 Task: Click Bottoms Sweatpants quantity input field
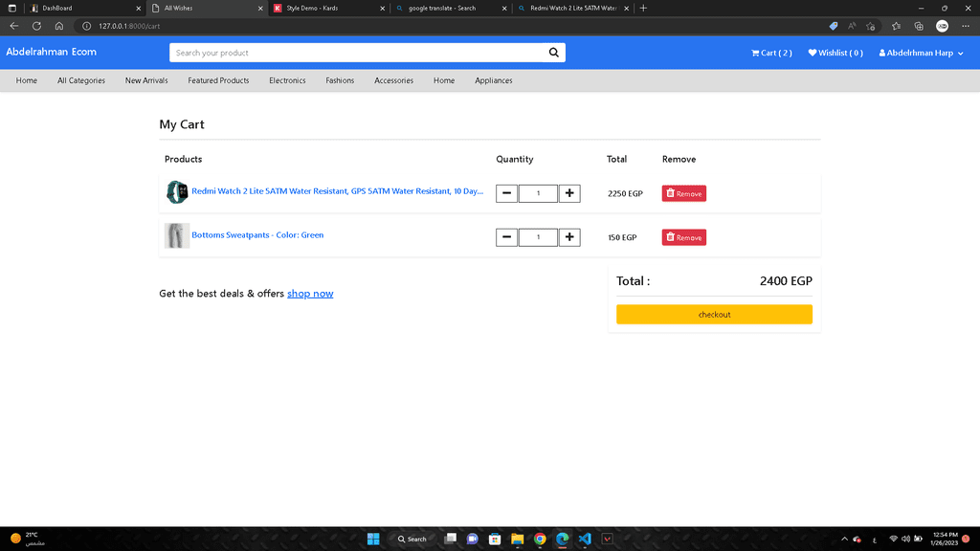(538, 237)
